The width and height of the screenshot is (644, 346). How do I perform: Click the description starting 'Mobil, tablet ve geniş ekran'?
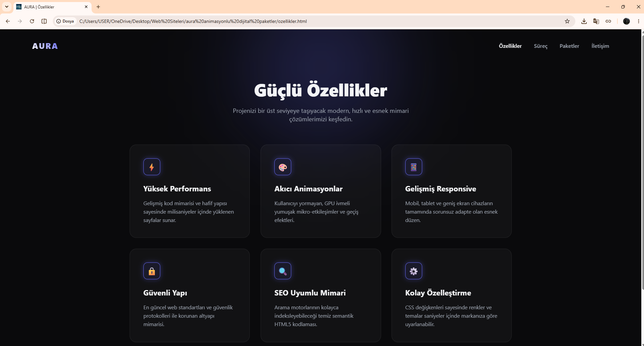tap(451, 212)
